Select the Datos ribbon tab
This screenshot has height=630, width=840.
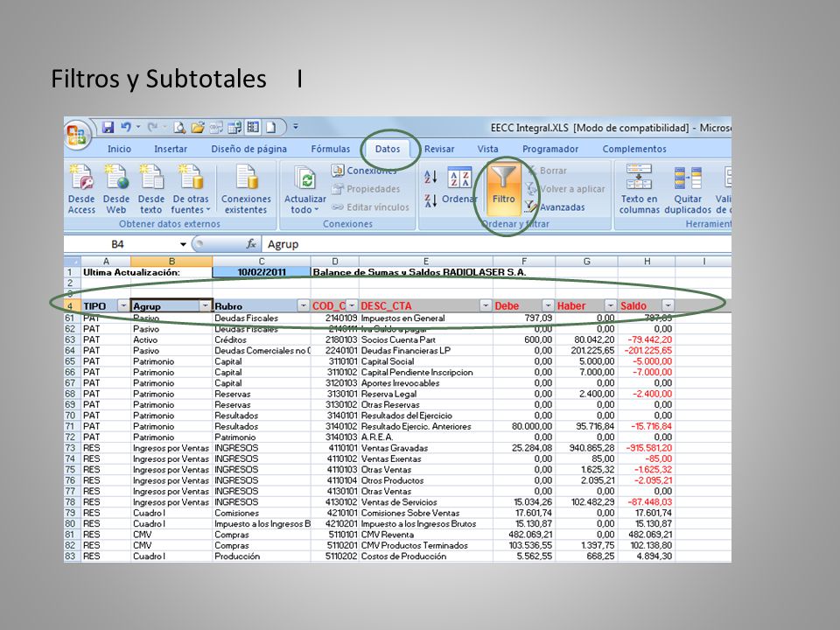[388, 149]
